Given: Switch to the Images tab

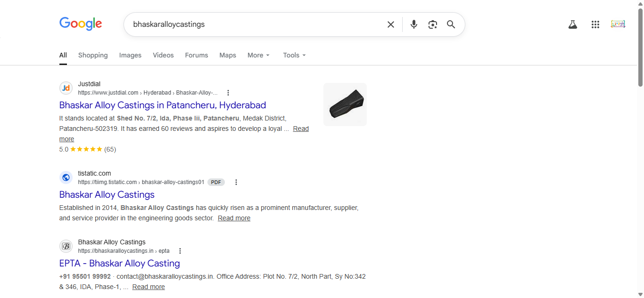Looking at the screenshot, I should (x=130, y=55).
